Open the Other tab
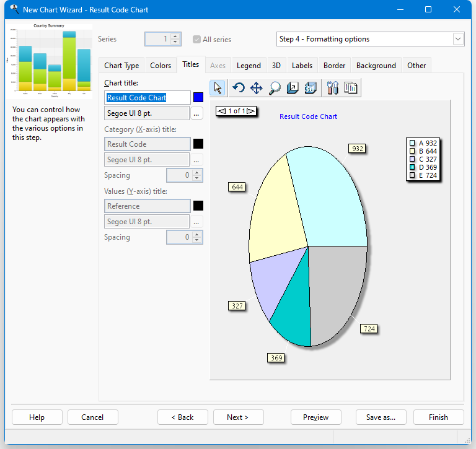The image size is (476, 449). tap(416, 66)
